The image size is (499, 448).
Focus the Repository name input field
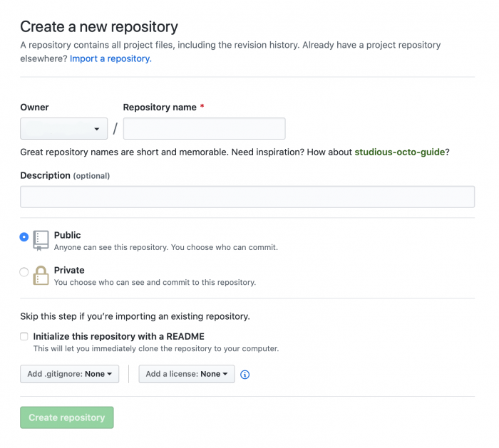click(x=205, y=129)
